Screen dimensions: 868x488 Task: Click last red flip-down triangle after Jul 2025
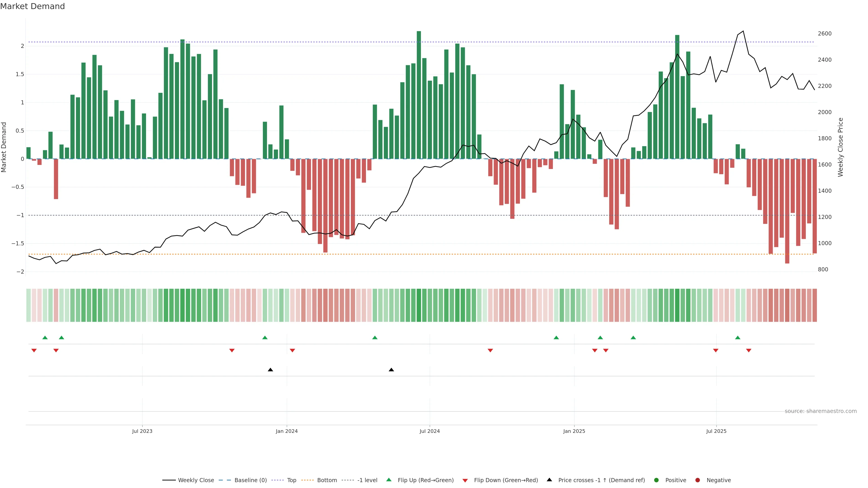coord(749,351)
